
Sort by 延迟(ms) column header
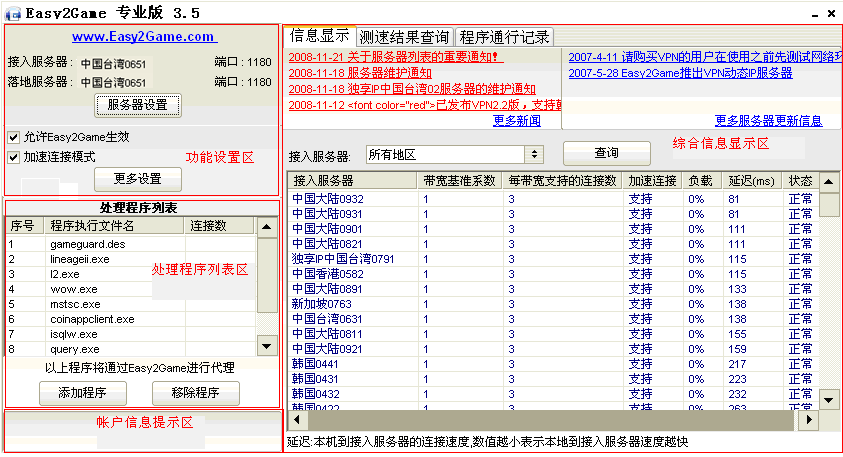click(750, 181)
